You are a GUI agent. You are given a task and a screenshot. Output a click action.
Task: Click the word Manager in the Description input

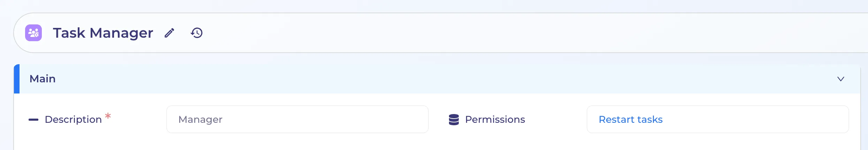pyautogui.click(x=200, y=120)
